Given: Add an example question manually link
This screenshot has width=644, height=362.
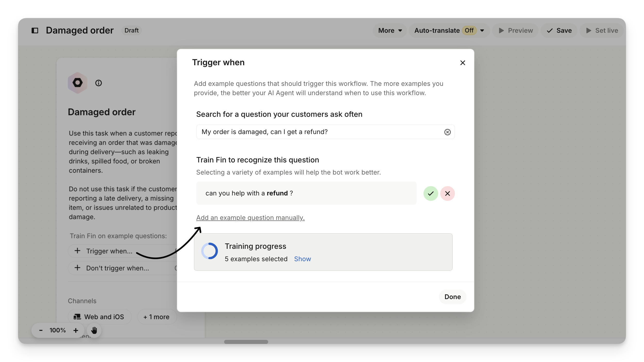Looking at the screenshot, I should click(x=250, y=218).
